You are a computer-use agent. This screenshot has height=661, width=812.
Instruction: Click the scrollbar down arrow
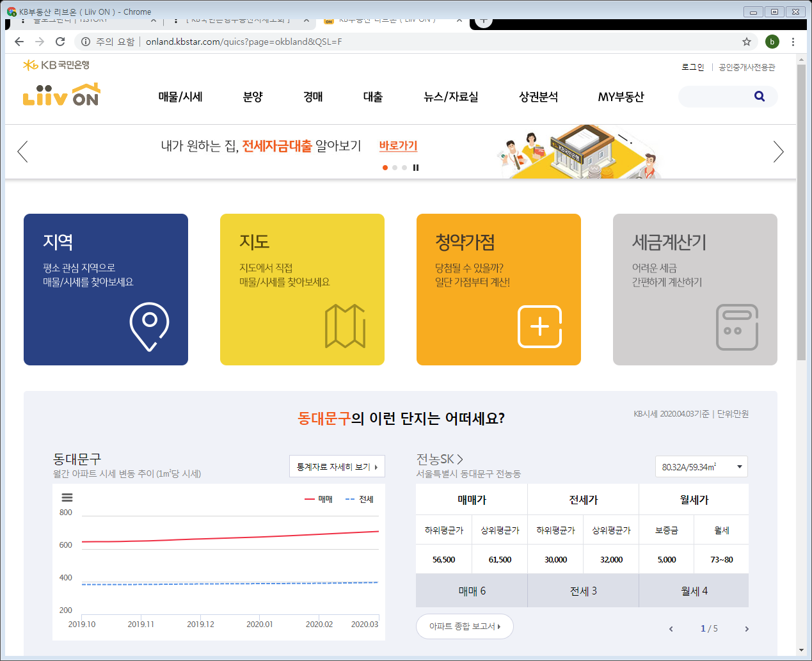click(801, 650)
